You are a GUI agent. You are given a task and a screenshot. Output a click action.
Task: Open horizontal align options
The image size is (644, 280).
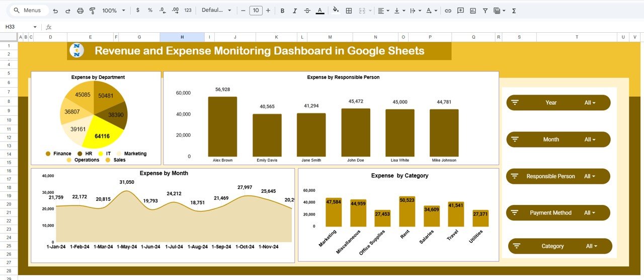pyautogui.click(x=383, y=11)
